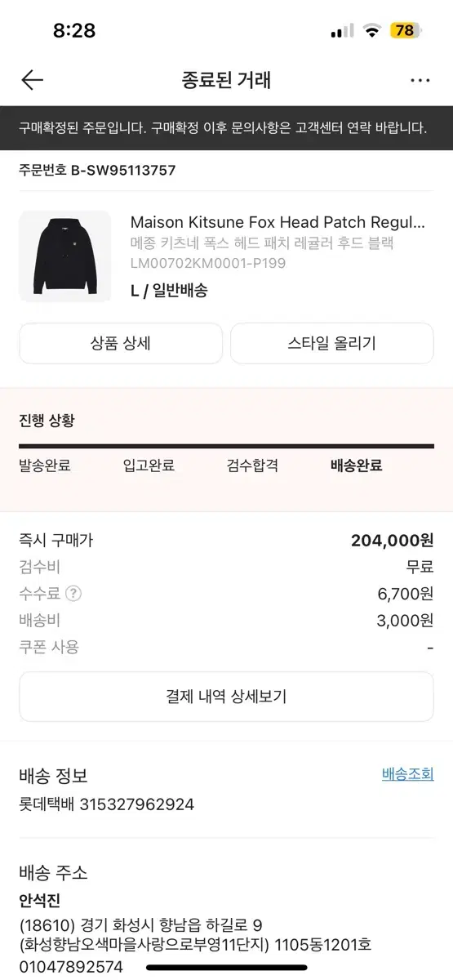Viewport: 453px width, 980px height.
Task: Select the 배송완료 progress step
Action: [x=357, y=466]
